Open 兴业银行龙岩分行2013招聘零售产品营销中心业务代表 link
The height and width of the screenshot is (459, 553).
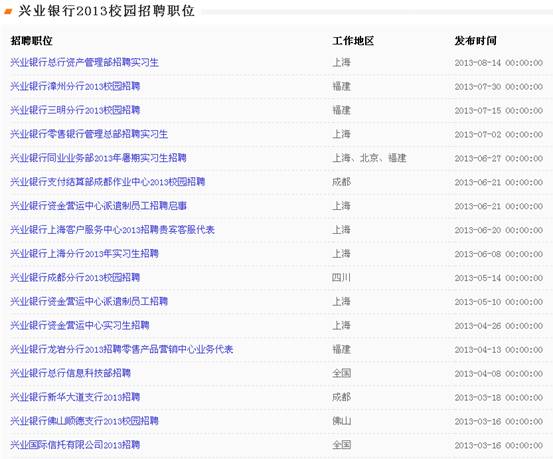[x=122, y=350]
